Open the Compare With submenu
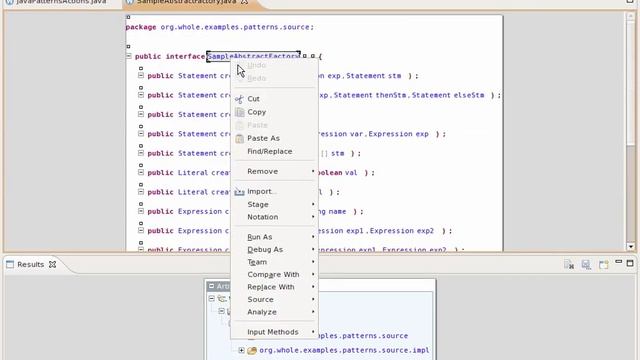This screenshot has width=640, height=360. click(x=274, y=275)
